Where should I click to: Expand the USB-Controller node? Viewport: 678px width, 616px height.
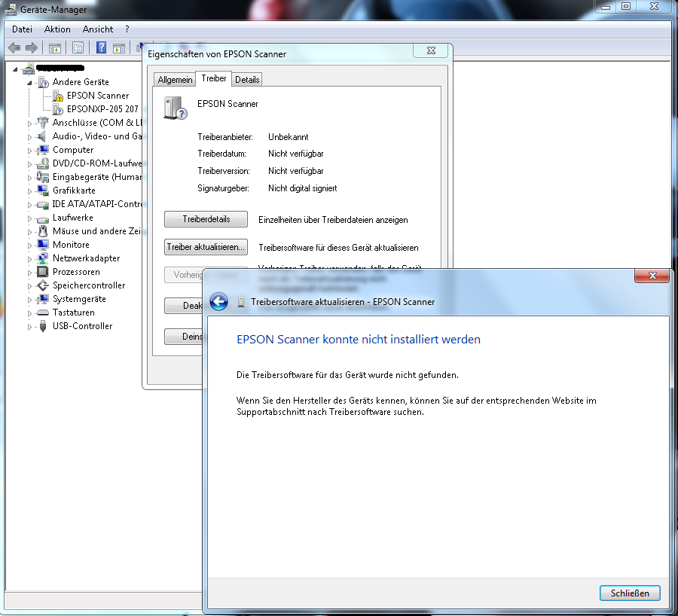pos(29,327)
